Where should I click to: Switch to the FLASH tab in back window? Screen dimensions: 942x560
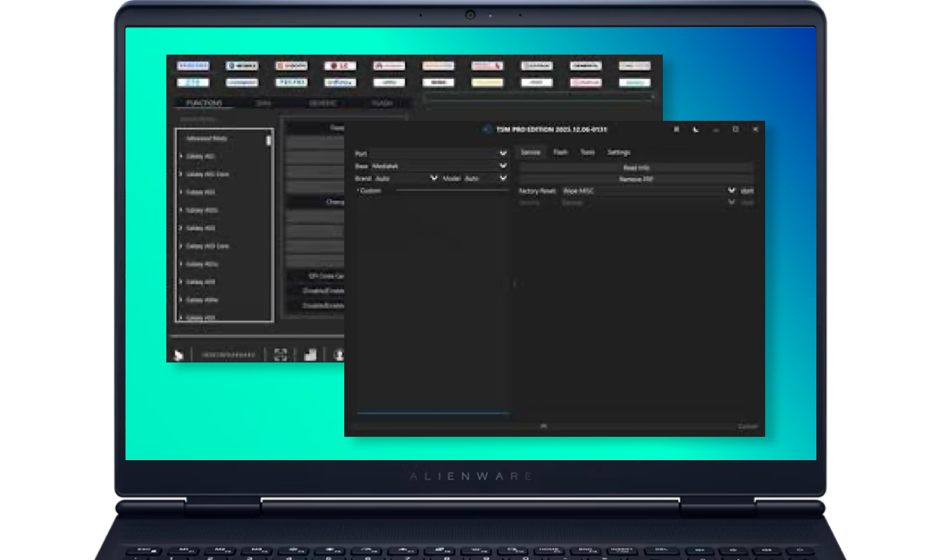tap(382, 103)
